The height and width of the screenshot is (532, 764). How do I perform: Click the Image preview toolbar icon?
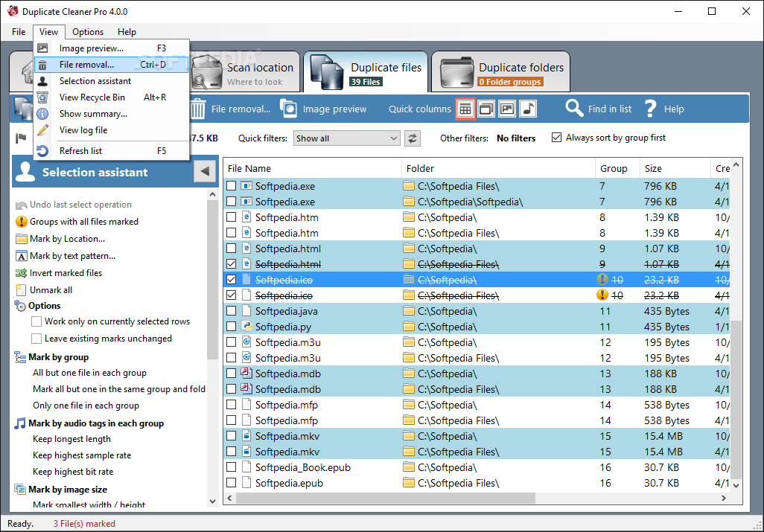coord(288,109)
